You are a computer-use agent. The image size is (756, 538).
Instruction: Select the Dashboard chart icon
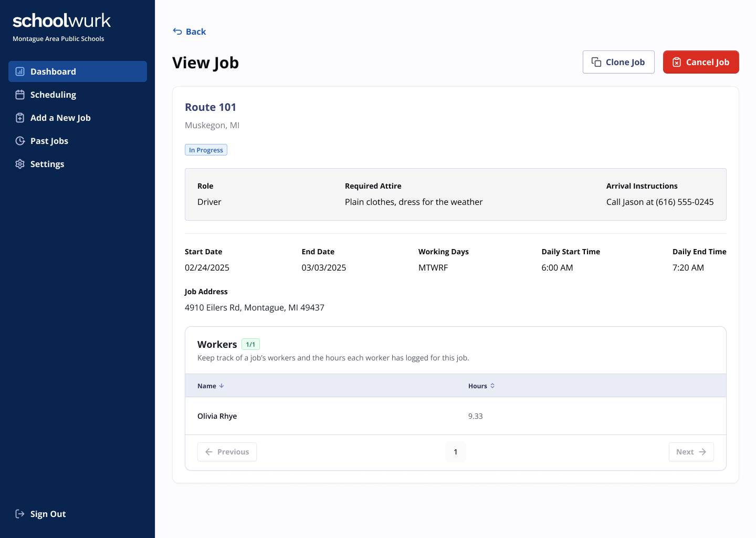20,71
